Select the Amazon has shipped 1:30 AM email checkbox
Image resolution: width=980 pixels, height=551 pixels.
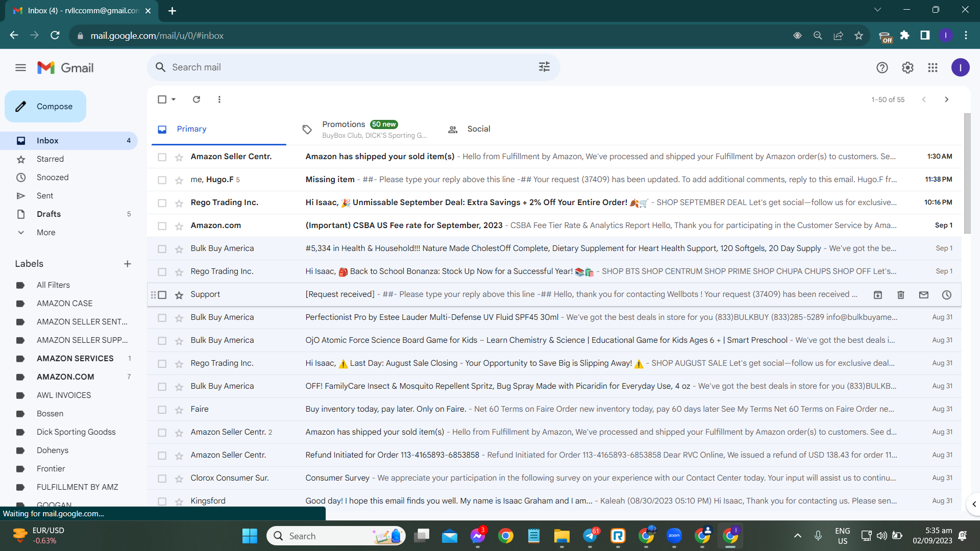(162, 157)
